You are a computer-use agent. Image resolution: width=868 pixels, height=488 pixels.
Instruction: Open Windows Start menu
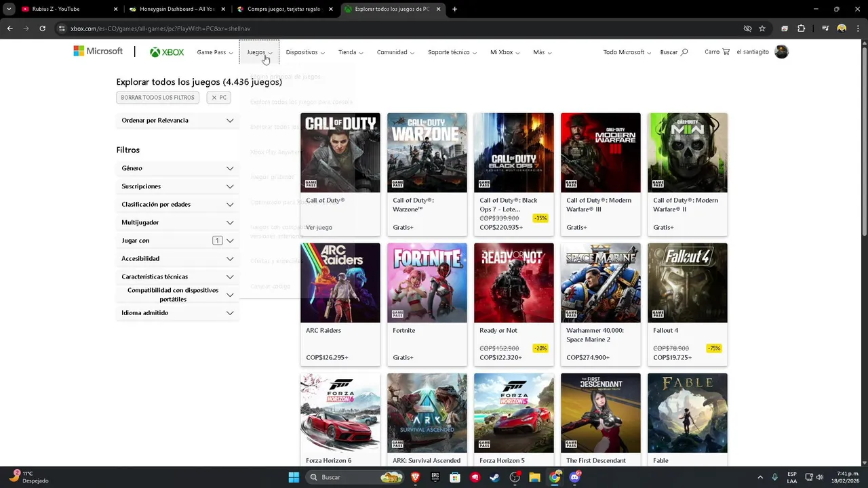[294, 477]
